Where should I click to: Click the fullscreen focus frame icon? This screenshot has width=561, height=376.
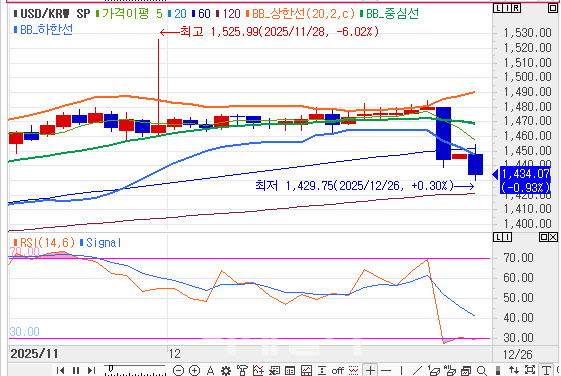pyautogui.click(x=530, y=370)
